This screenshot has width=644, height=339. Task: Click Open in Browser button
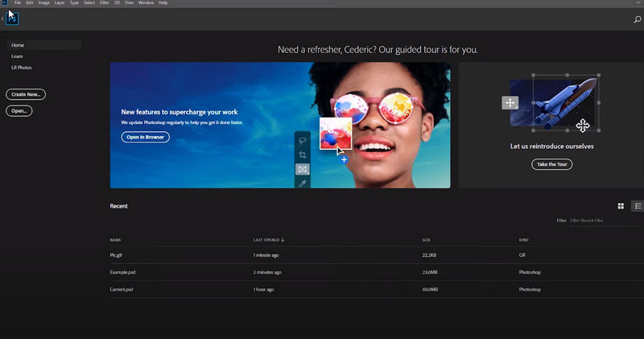(146, 137)
